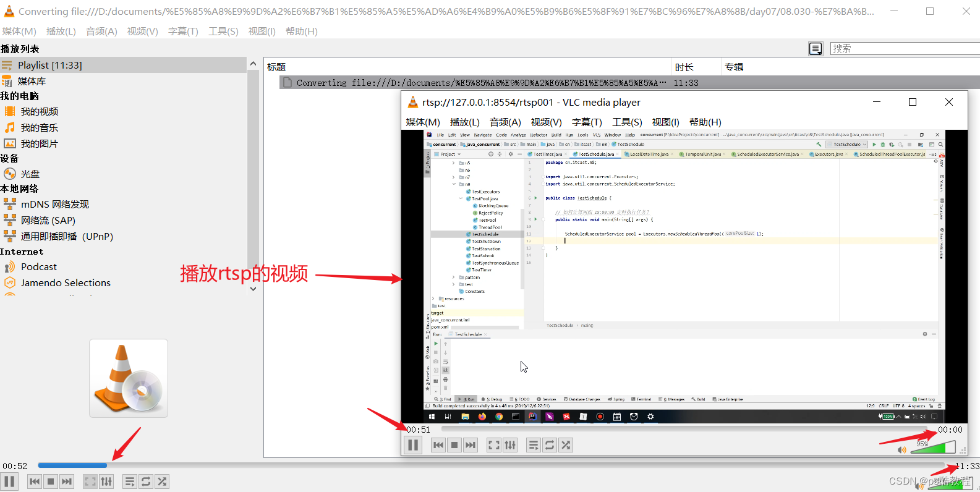Open 视频(V) menu in rtsp VLC window
The height and width of the screenshot is (492, 980).
[547, 122]
